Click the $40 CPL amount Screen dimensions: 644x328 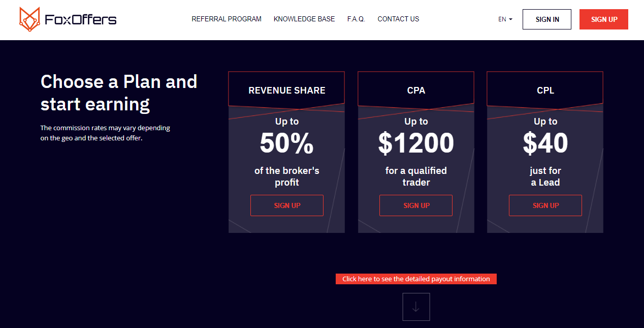(x=545, y=143)
